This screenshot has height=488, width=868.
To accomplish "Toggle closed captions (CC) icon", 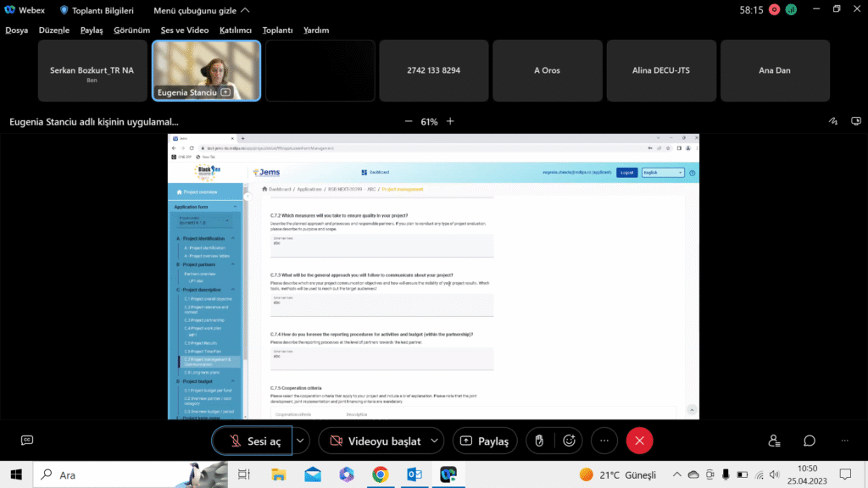I will point(27,441).
